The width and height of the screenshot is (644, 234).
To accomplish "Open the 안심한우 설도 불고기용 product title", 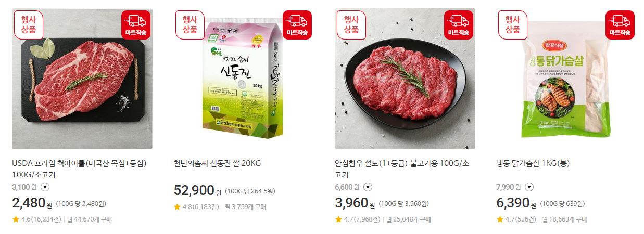I will click(x=402, y=169).
